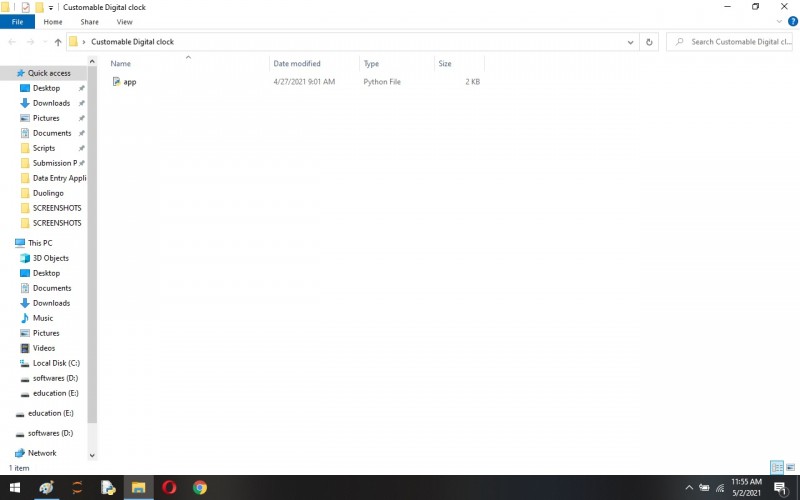800x500 pixels.
Task: Open Google Chrome from the taskbar
Action: 199,488
